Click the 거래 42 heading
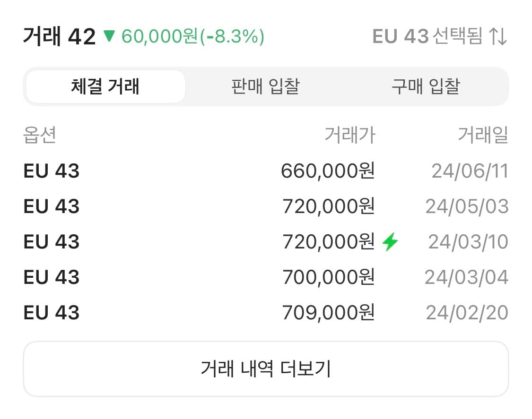The height and width of the screenshot is (419, 532). point(58,36)
